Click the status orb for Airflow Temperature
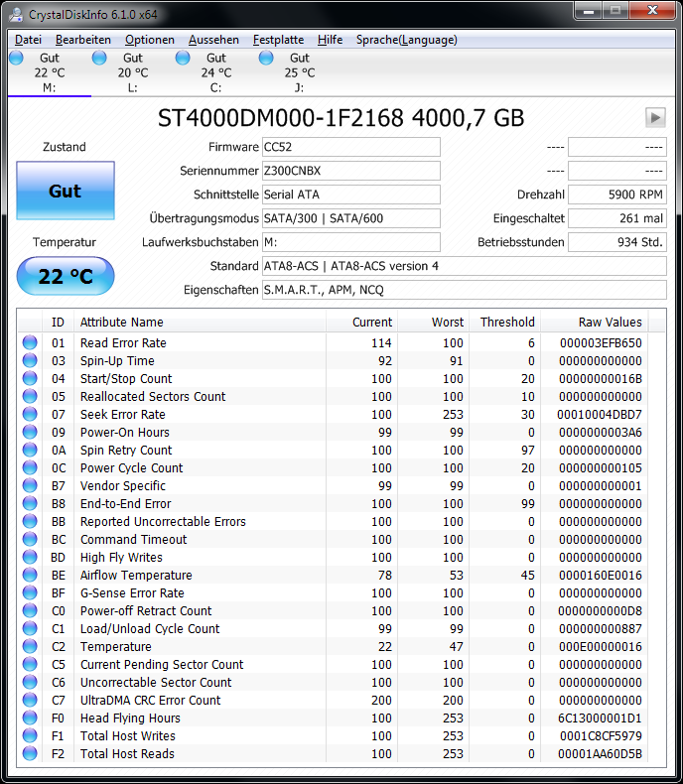This screenshot has width=683, height=784. (30, 575)
